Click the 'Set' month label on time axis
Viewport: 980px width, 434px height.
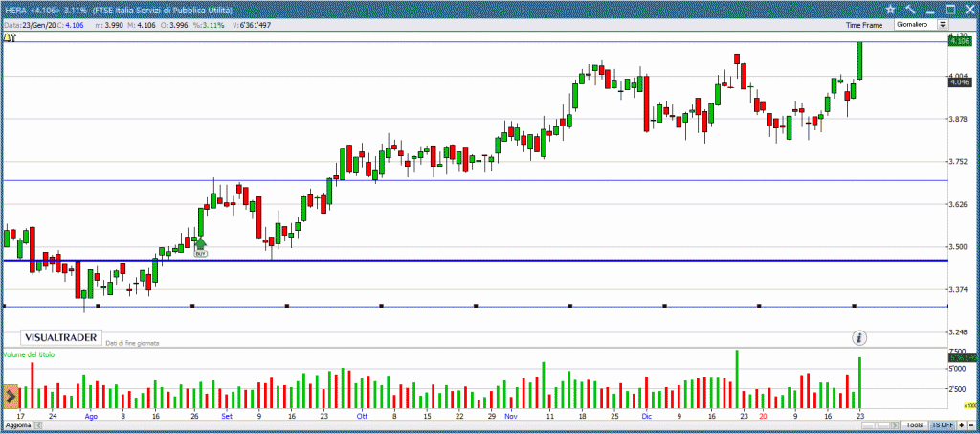(x=227, y=416)
